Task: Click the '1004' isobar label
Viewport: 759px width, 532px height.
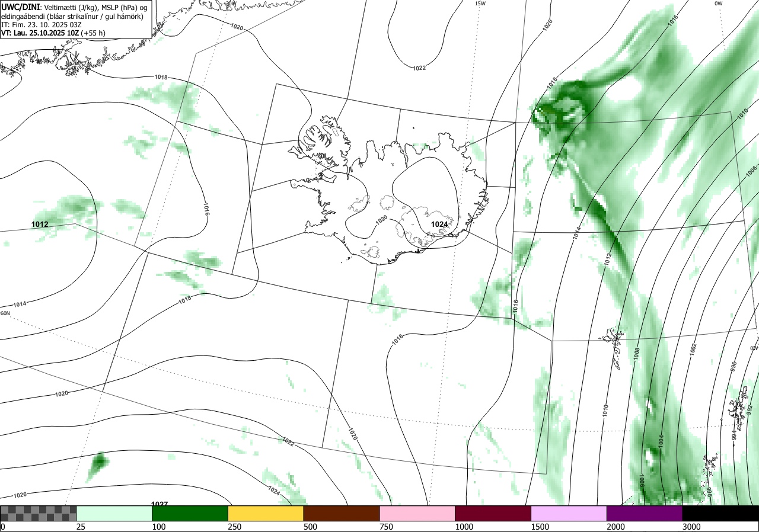Action: [x=661, y=441]
